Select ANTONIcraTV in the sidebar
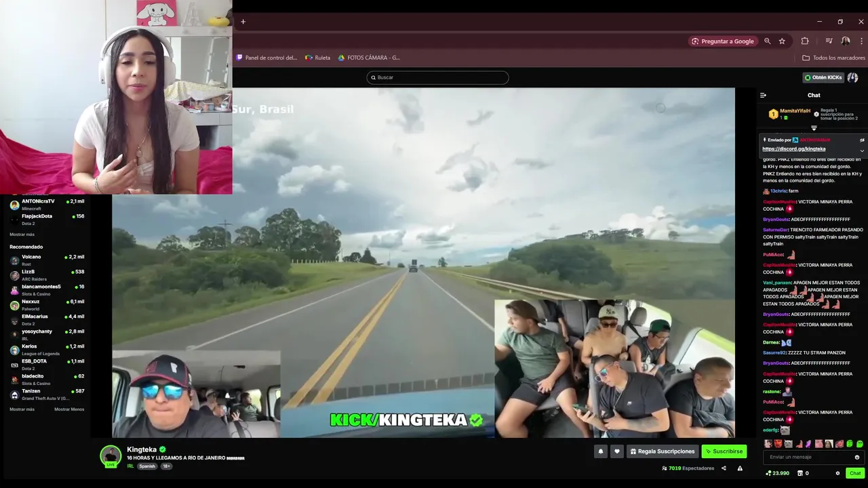This screenshot has width=868, height=488. click(x=47, y=204)
